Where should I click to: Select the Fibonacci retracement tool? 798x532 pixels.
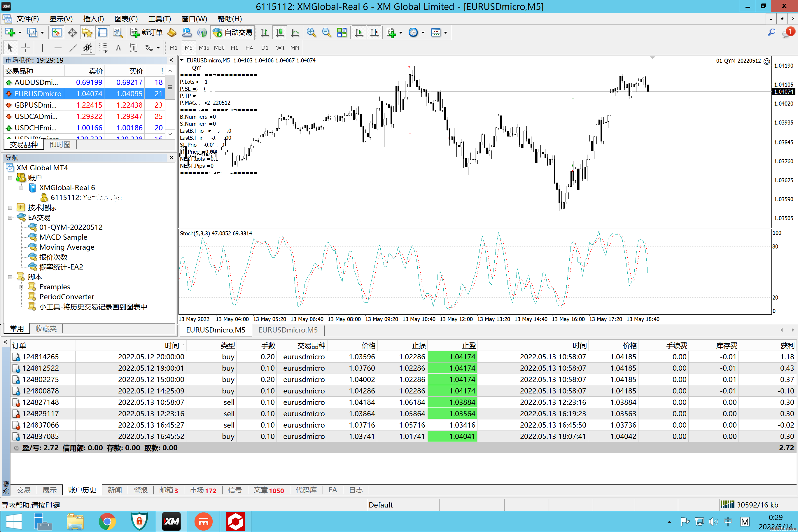[x=104, y=48]
